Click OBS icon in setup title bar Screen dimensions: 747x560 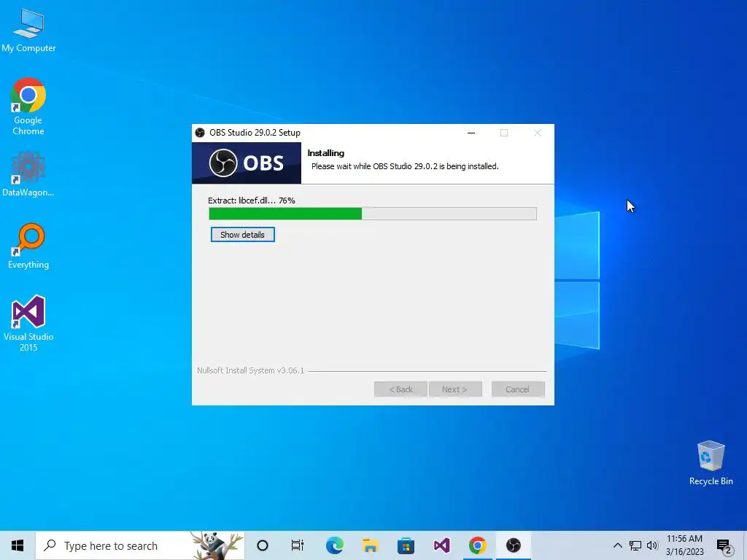pyautogui.click(x=200, y=133)
